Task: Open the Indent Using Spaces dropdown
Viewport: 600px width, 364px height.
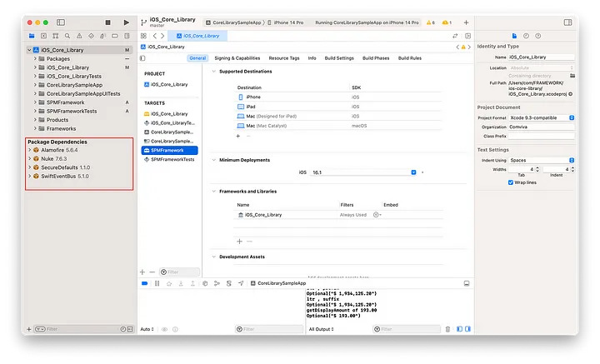Action: pos(542,160)
